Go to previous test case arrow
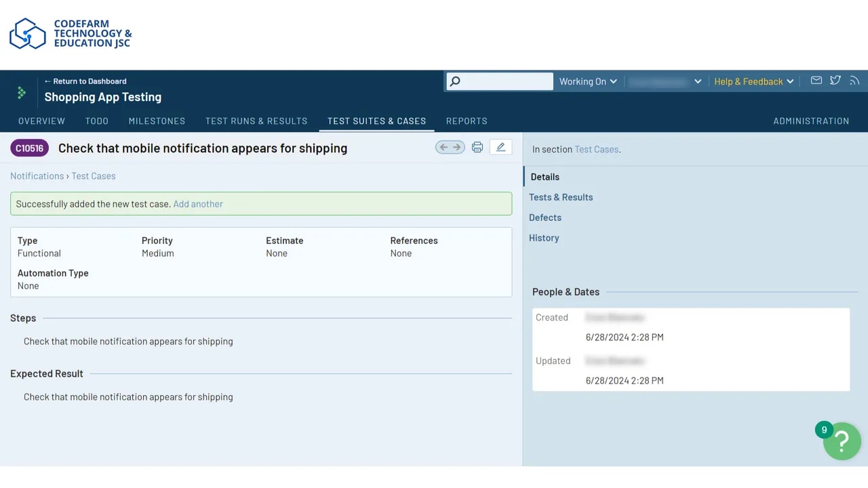 pyautogui.click(x=443, y=147)
